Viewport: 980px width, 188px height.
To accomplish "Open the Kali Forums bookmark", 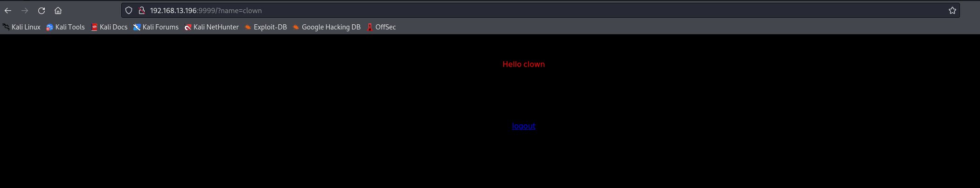I will [x=156, y=27].
